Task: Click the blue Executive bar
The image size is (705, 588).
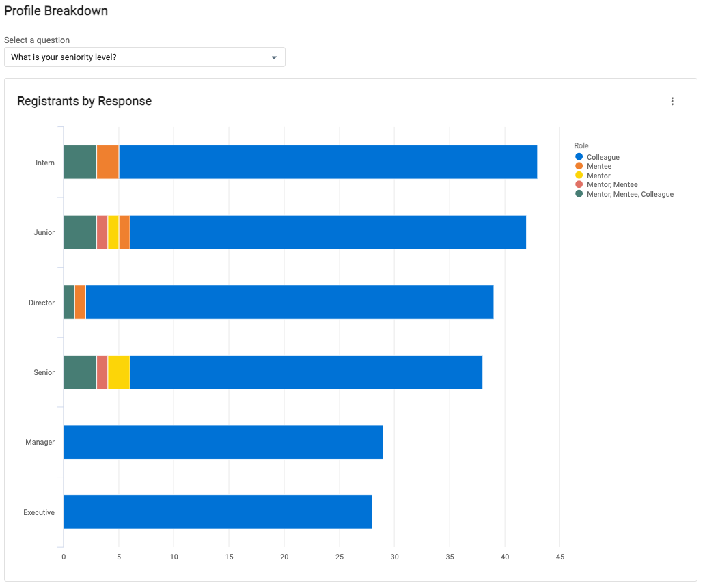Action: 217,512
